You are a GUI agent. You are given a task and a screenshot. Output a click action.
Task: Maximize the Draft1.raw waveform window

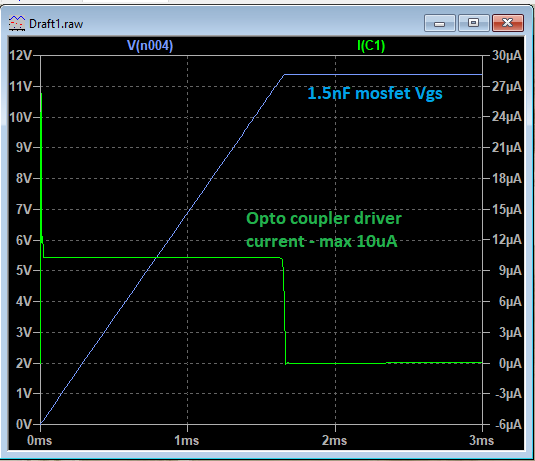pyautogui.click(x=473, y=23)
